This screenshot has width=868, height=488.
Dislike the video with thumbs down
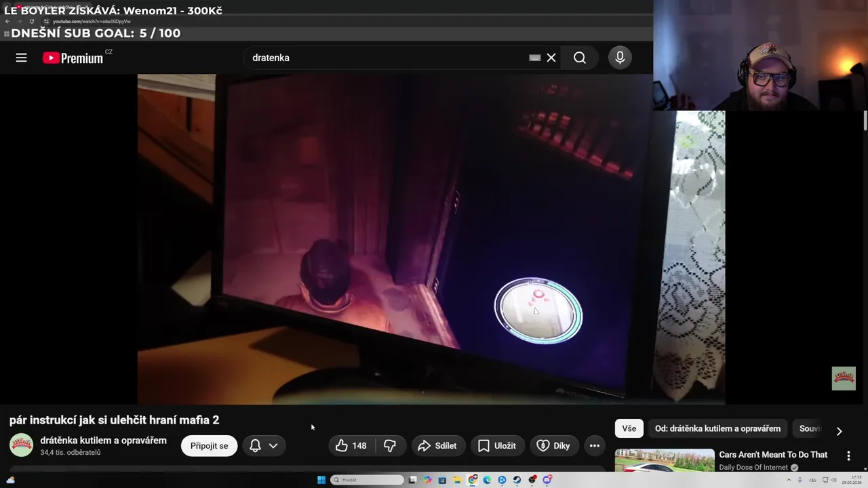pos(389,445)
